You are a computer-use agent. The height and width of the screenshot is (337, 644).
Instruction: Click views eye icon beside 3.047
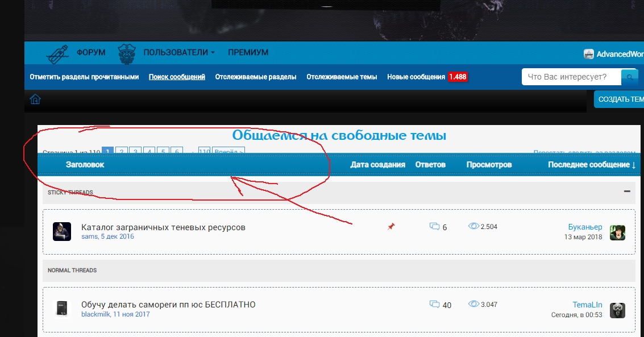(x=473, y=303)
